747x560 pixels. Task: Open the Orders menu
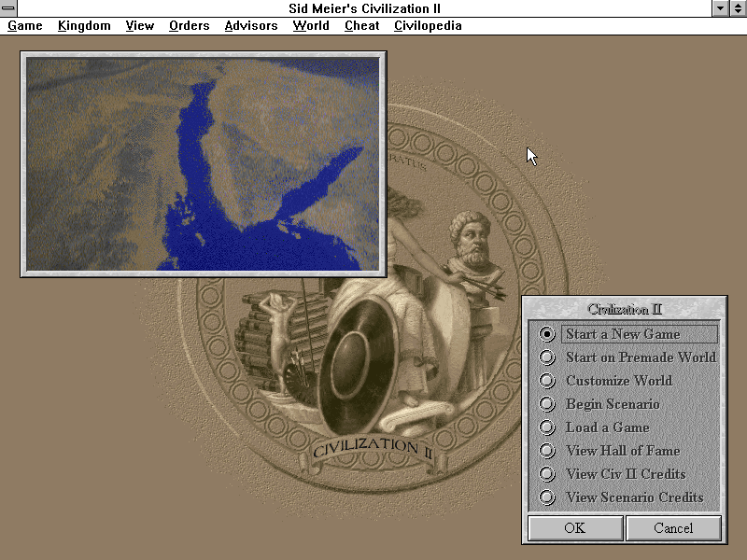[x=190, y=26]
